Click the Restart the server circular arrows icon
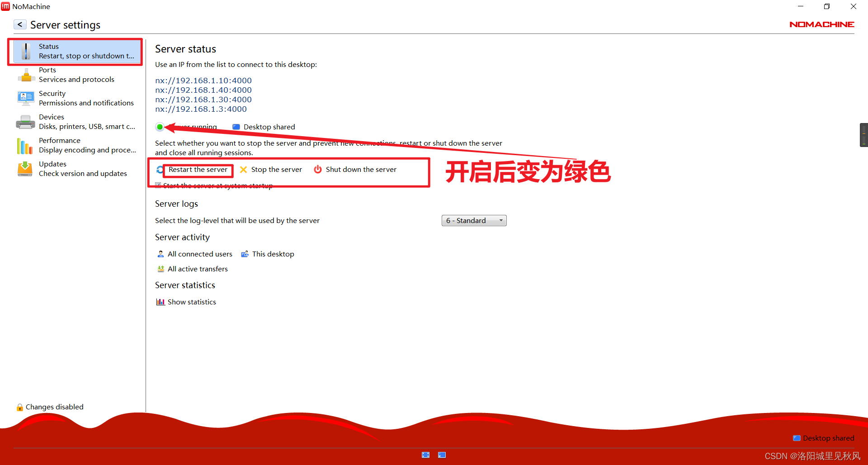The height and width of the screenshot is (465, 868). point(160,170)
